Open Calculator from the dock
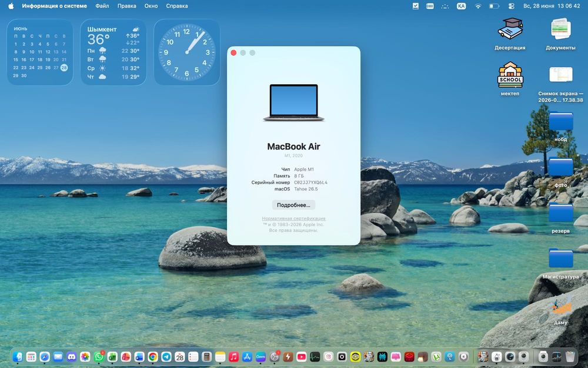588x368 pixels. (x=206, y=356)
